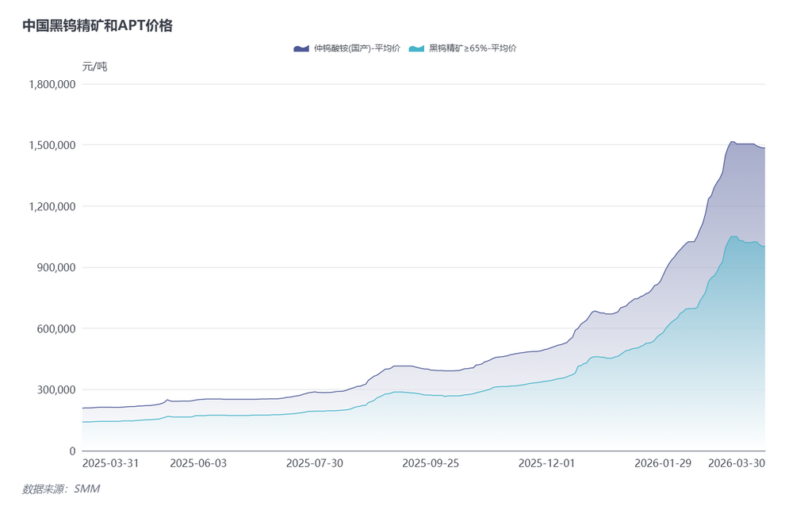Click the 2025-07-30 x-axis date

(314, 463)
